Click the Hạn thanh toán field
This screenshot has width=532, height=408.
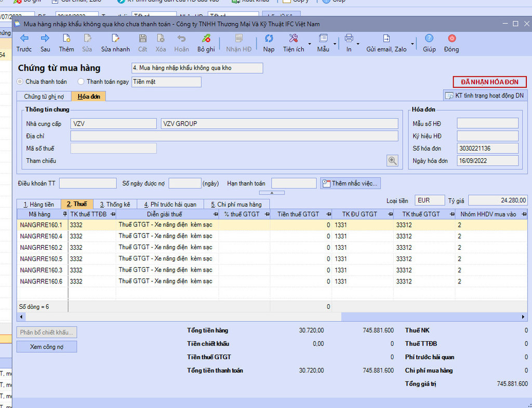click(294, 183)
